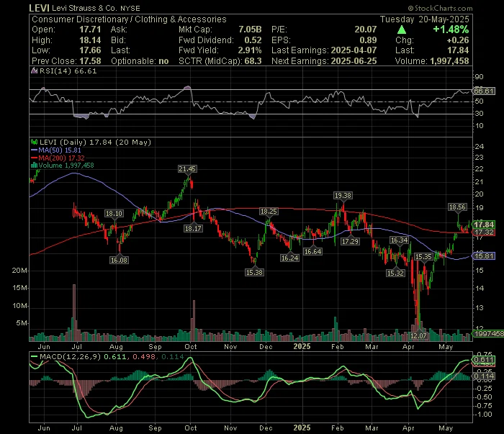Click the volume bars icon in legend

pyautogui.click(x=34, y=166)
